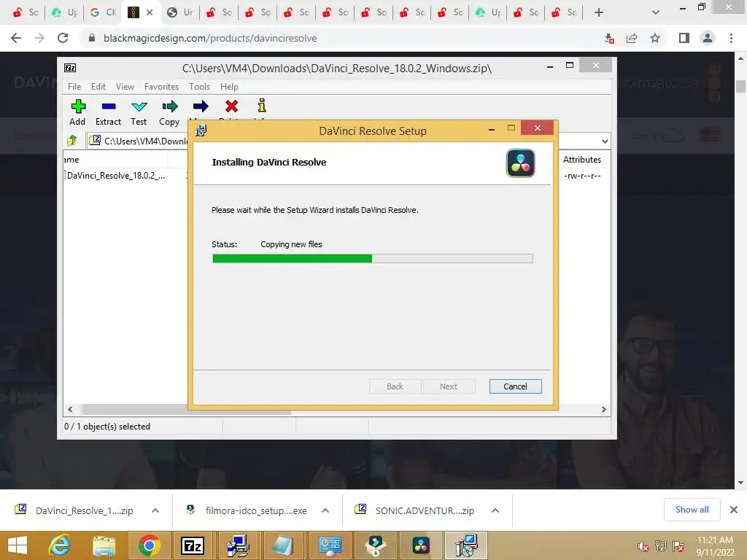Open the Tools menu in 7-Zip
747x560 pixels.
[199, 87]
